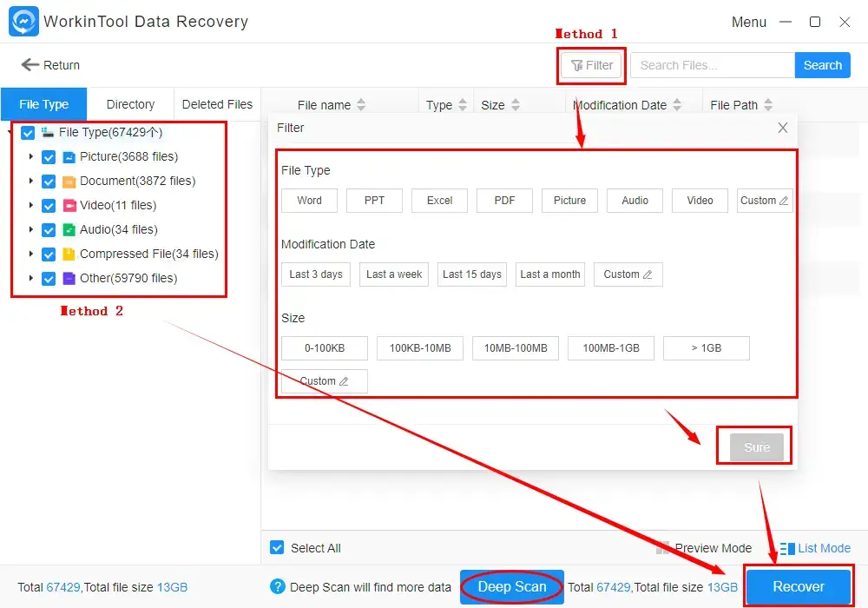Viewport: 868px width, 608px height.
Task: Sort by Size column arrows
Action: pos(516,104)
